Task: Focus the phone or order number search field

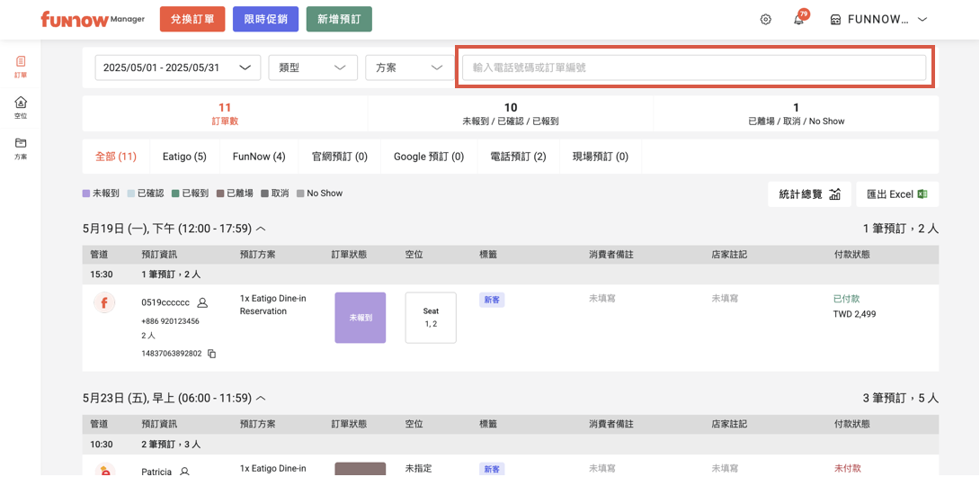Action: (693, 67)
